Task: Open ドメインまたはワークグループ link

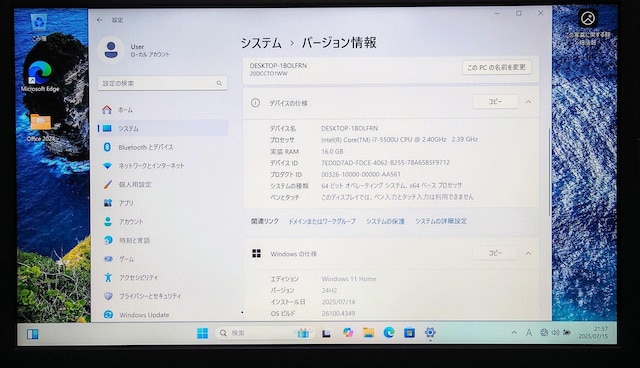Action: [322, 222]
